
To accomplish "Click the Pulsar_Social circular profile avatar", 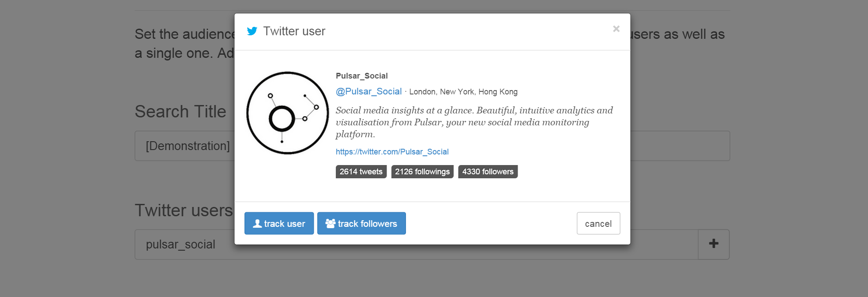I will click(x=287, y=113).
